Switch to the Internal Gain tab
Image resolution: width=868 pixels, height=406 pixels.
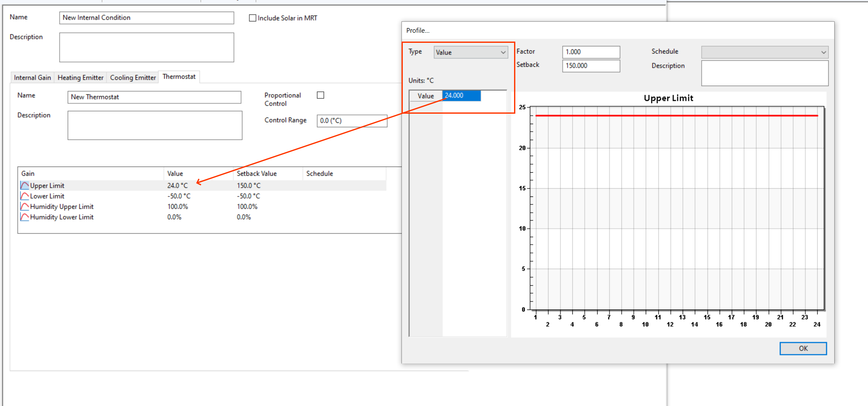point(32,77)
